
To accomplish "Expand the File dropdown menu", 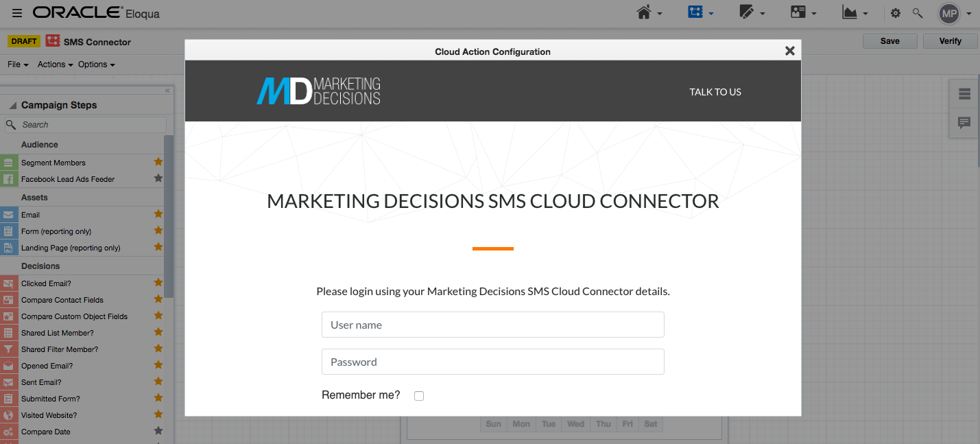I will click(x=18, y=65).
